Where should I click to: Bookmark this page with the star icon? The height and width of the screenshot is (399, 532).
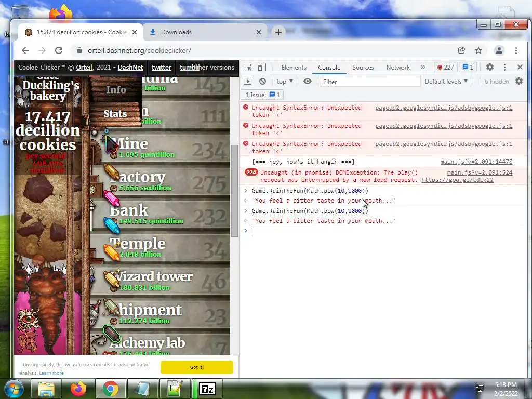(478, 50)
